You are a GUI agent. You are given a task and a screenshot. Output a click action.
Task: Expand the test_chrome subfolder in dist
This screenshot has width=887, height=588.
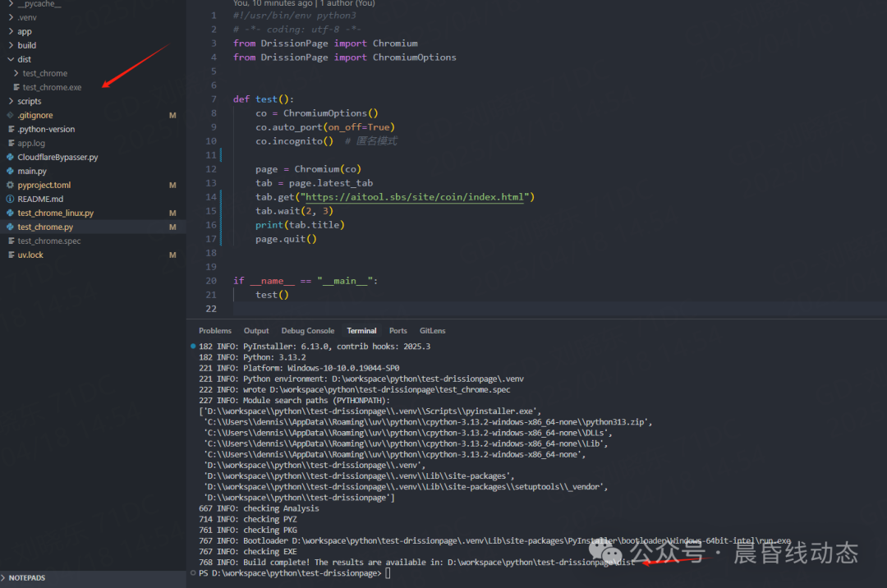tap(44, 73)
